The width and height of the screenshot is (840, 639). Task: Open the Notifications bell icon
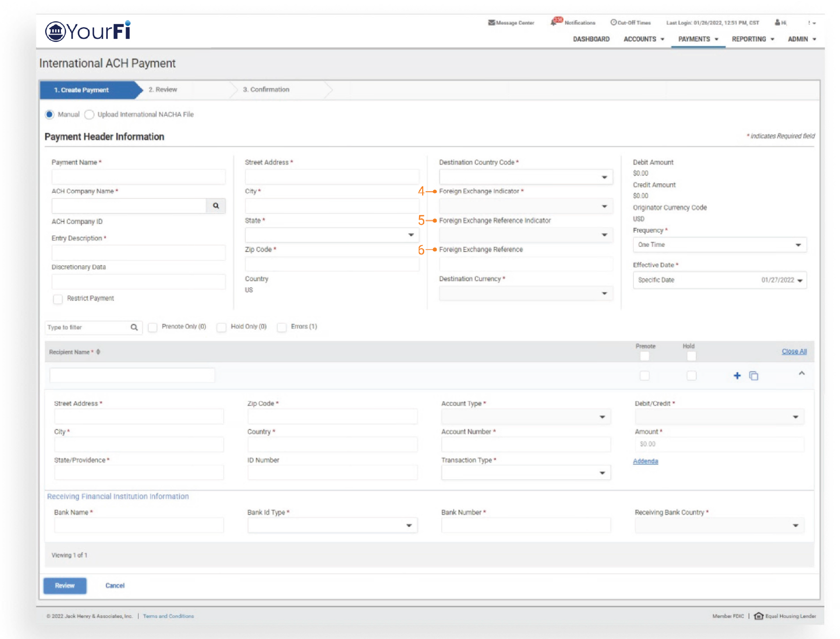tap(554, 22)
